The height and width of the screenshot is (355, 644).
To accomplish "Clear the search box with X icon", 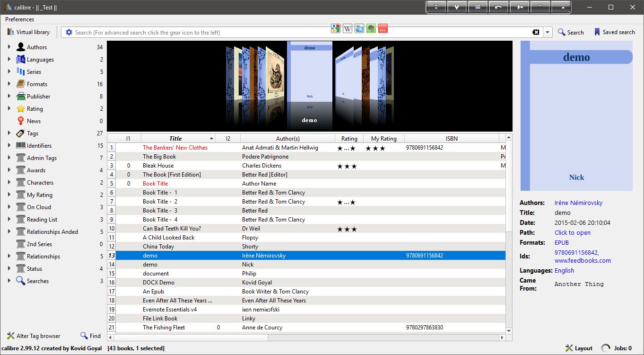I will [x=536, y=32].
